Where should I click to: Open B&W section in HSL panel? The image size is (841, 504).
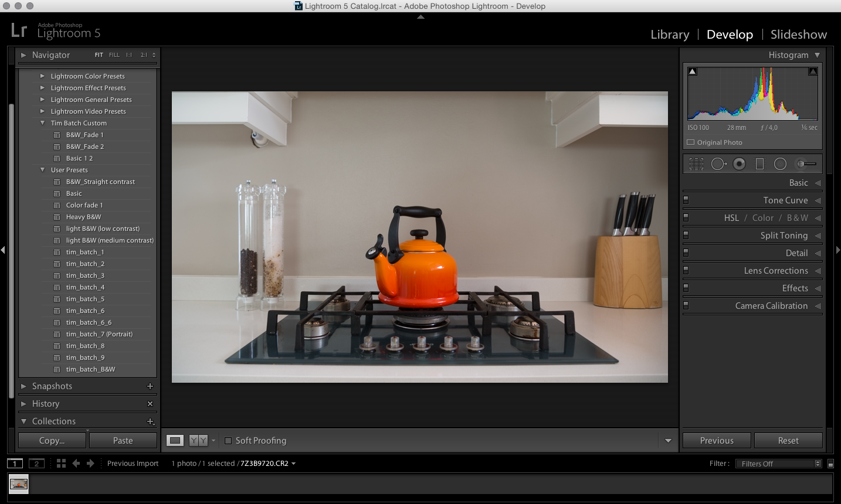click(x=798, y=218)
